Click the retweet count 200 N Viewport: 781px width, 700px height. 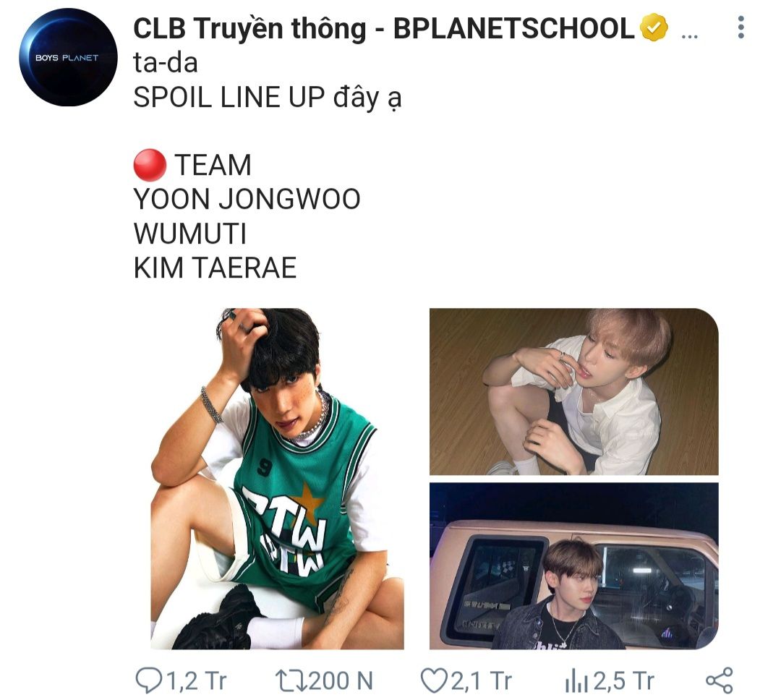(341, 680)
